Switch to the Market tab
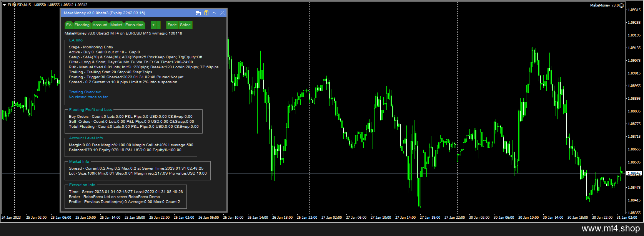The width and height of the screenshot is (644, 236). coord(116,25)
